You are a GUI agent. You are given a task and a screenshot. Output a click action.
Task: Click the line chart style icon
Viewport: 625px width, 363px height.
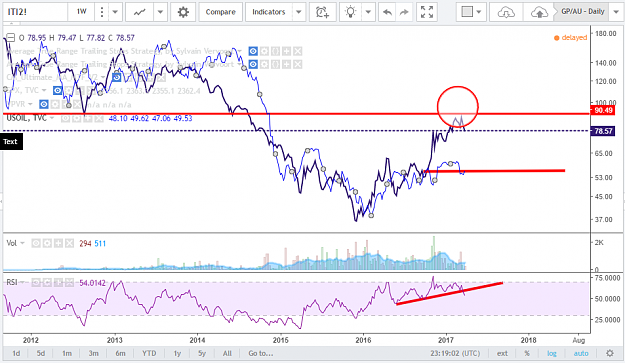[140, 12]
